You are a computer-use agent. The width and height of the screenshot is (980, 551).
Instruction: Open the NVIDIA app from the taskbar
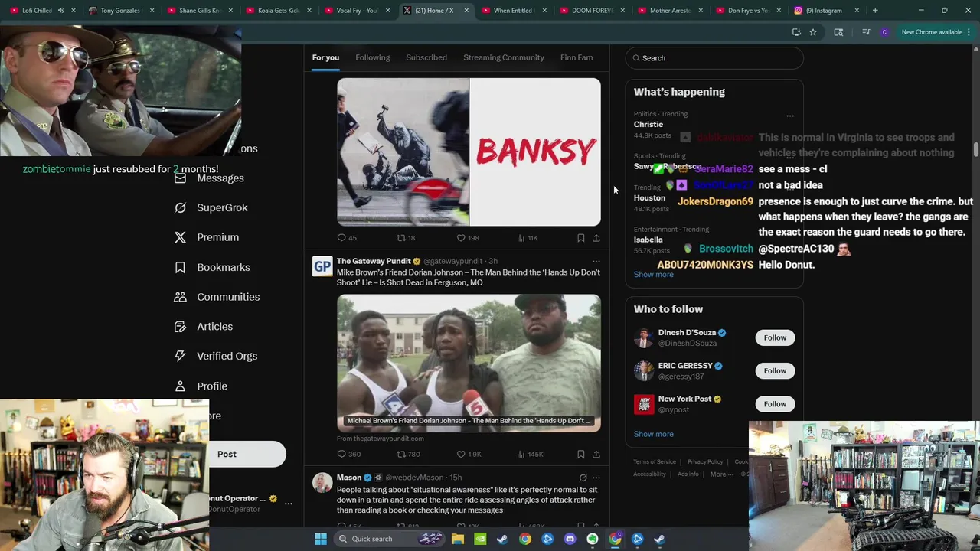point(480,539)
